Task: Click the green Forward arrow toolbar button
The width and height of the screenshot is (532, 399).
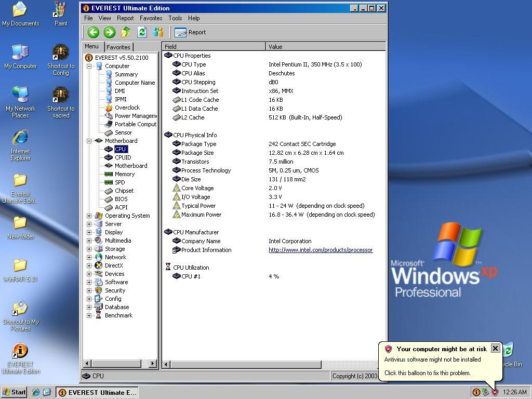Action: [109, 32]
